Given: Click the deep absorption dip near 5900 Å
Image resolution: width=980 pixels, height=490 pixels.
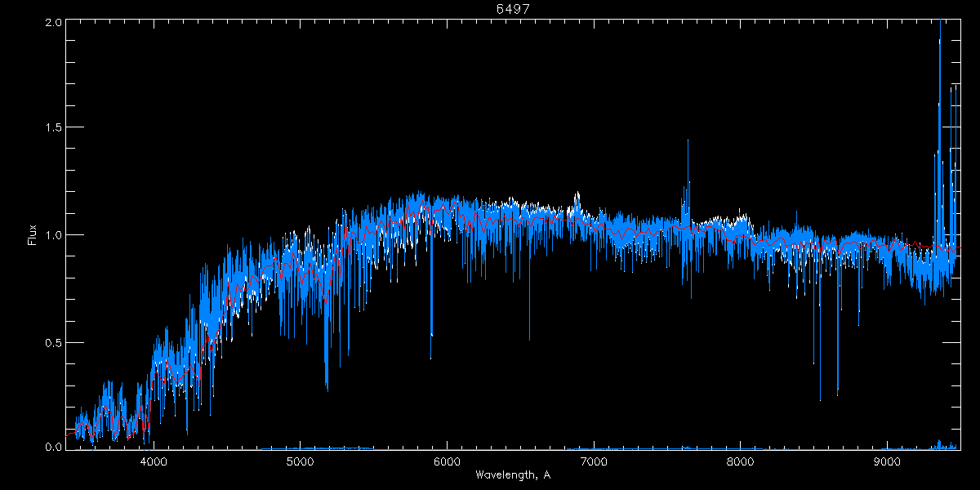Looking at the screenshot, I should point(431,333).
